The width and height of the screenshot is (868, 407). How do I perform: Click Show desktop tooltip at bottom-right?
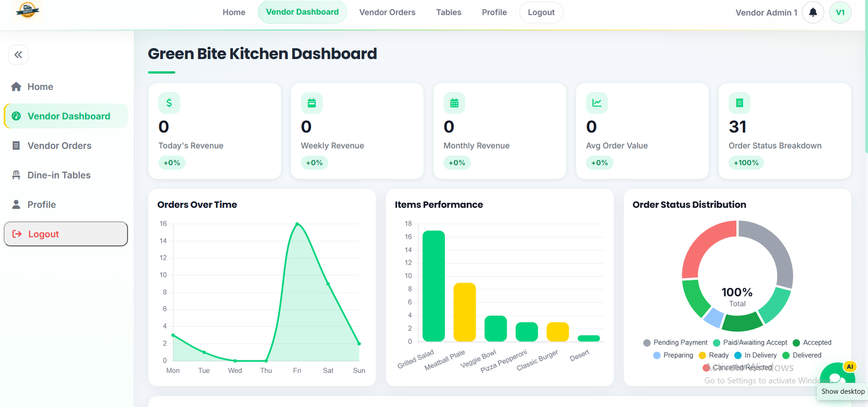[843, 391]
